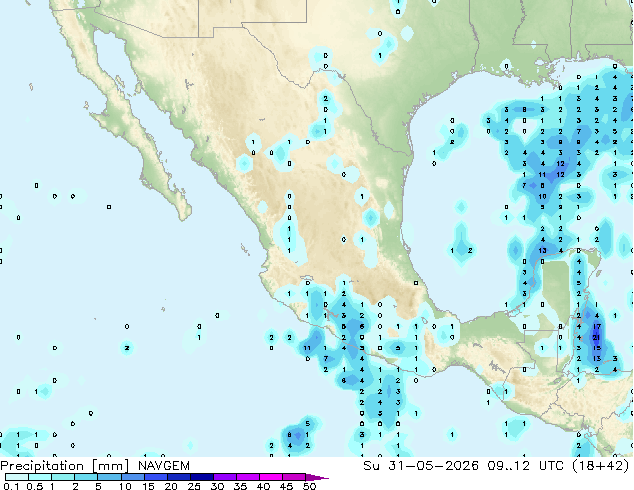Click the 20–25 mm legend swatch
The height and width of the screenshot is (490, 634).
coord(178,477)
